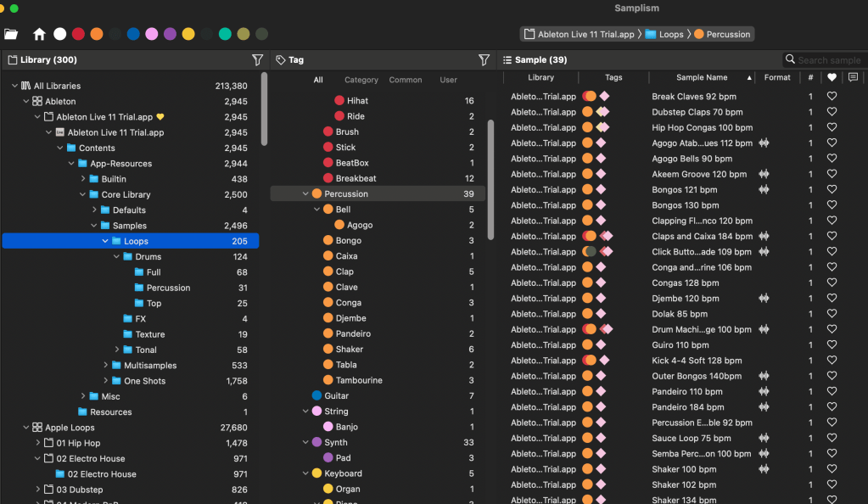Collapse the Percussion tag group

[x=305, y=194]
